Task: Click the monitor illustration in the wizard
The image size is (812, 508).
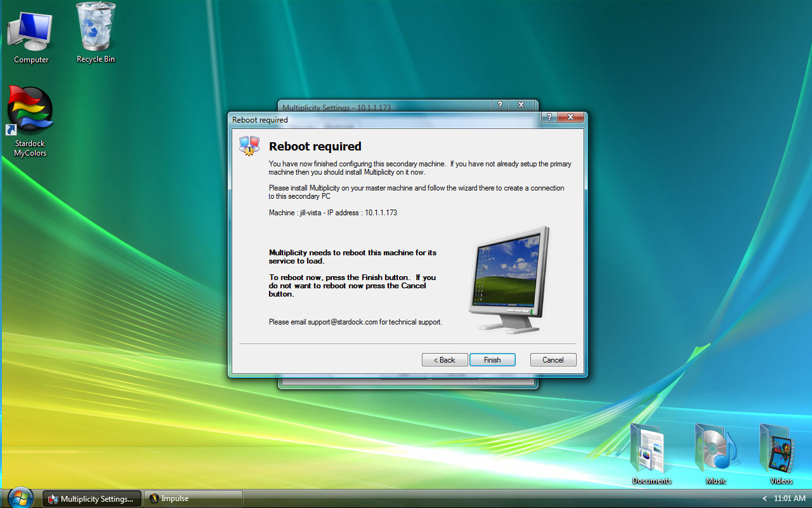Action: point(509,279)
